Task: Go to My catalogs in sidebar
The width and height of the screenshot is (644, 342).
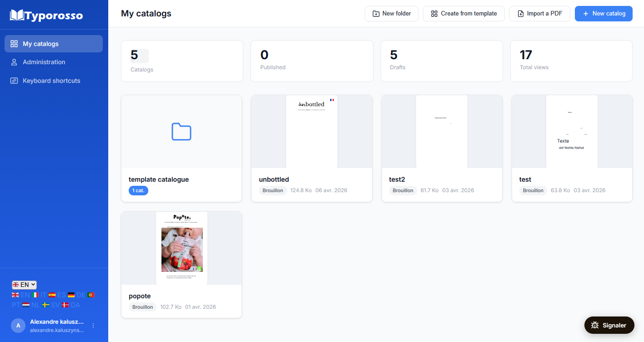Action: pyautogui.click(x=54, y=44)
